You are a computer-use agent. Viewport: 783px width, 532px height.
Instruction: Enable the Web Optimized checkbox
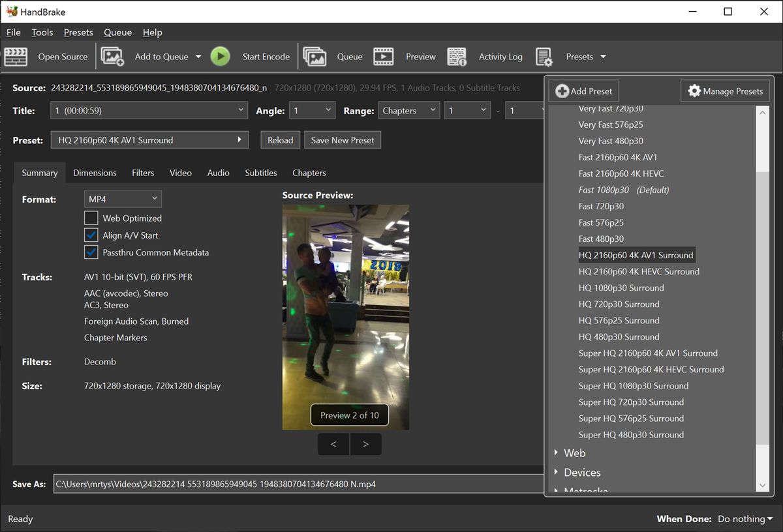(91, 218)
